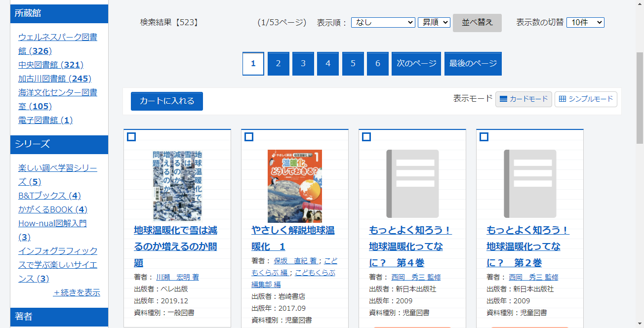Click the やさしく解説地球温暖化 cover thumbnail
This screenshot has width=644, height=328.
(x=294, y=186)
